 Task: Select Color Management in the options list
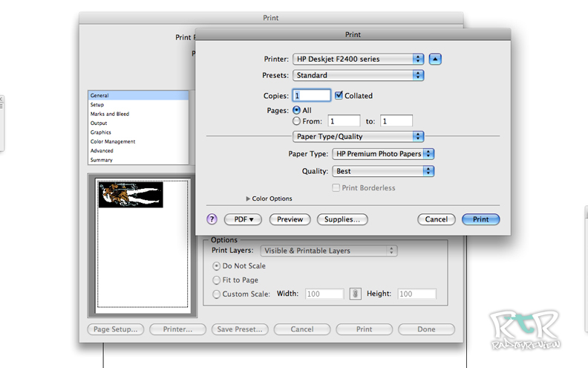[x=113, y=141]
